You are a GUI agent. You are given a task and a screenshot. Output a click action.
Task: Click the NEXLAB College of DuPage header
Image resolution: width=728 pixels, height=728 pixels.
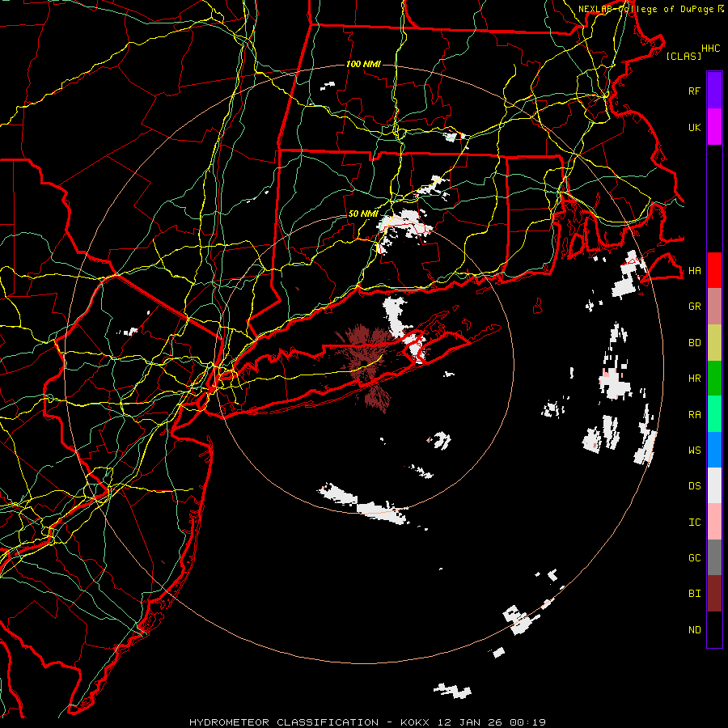pyautogui.click(x=651, y=9)
